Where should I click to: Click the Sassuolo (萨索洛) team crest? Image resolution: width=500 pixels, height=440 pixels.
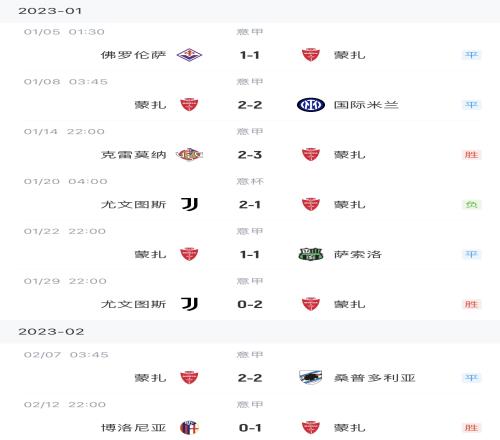pyautogui.click(x=311, y=254)
